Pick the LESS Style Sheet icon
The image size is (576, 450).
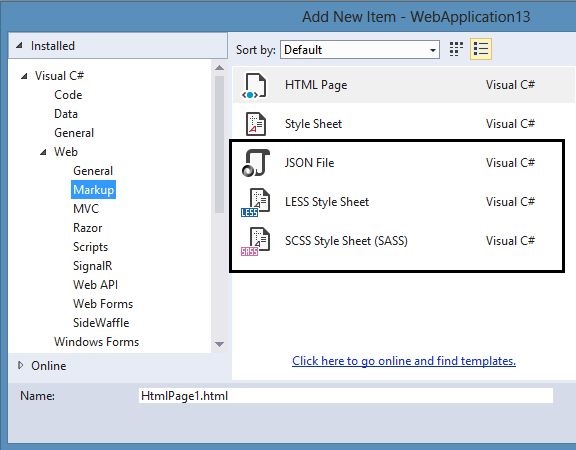[255, 202]
